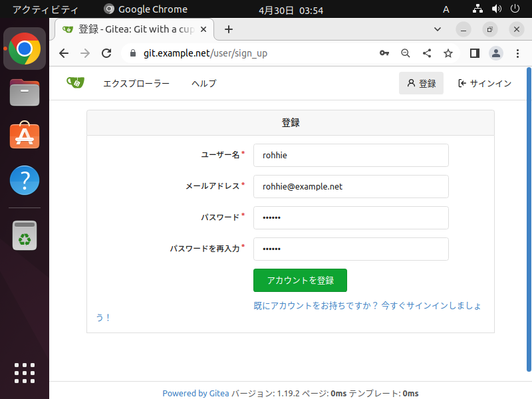Open the Chrome profile avatar
Image resolution: width=532 pixels, height=399 pixels.
click(x=495, y=53)
